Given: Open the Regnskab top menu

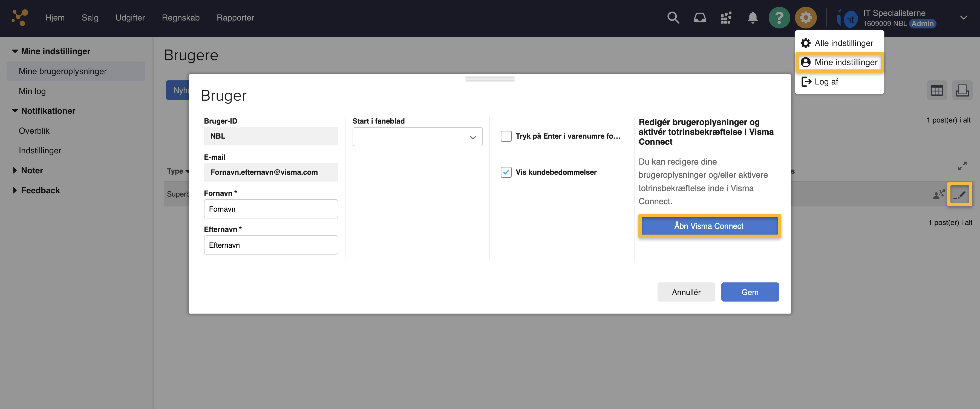Looking at the screenshot, I should (180, 17).
